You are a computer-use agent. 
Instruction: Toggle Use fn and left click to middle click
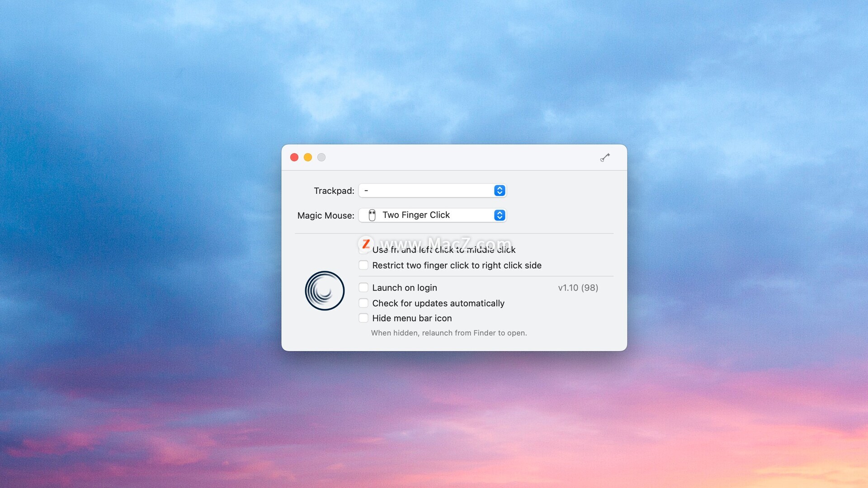(363, 249)
